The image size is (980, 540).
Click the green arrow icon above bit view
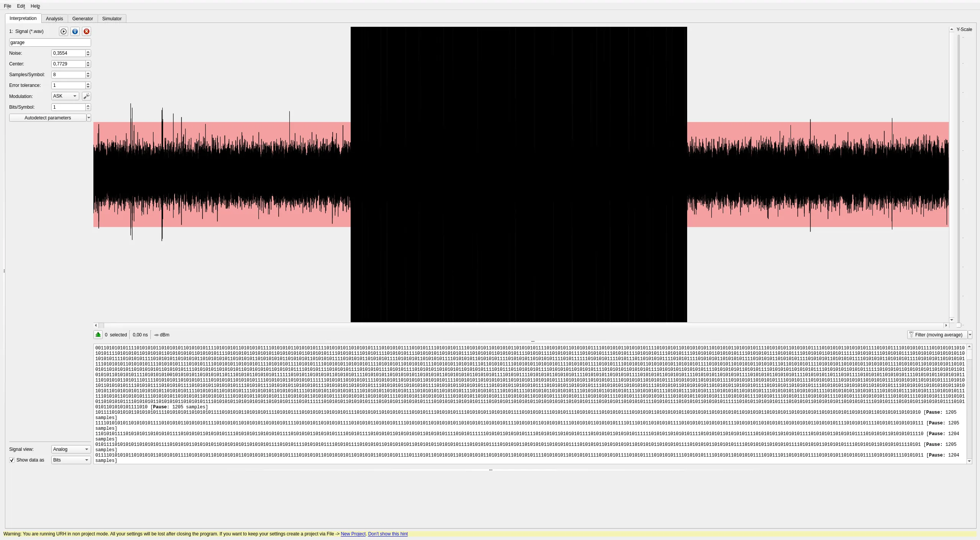click(98, 335)
